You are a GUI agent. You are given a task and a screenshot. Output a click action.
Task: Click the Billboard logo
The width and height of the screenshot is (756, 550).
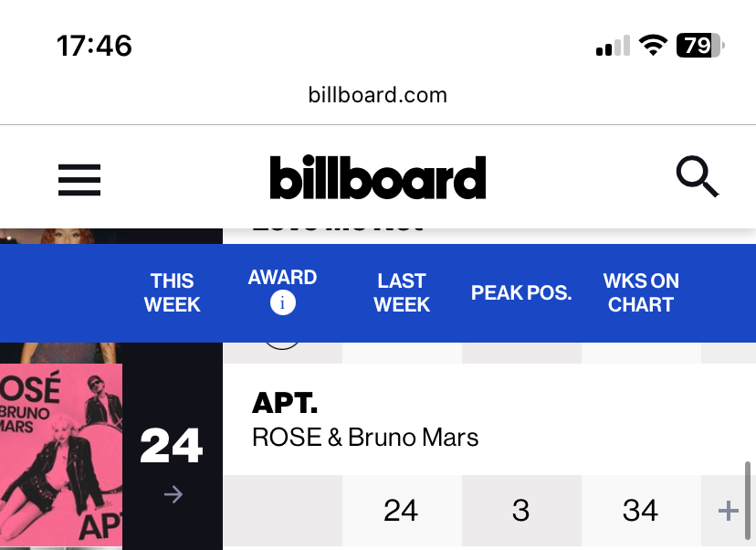[378, 177]
